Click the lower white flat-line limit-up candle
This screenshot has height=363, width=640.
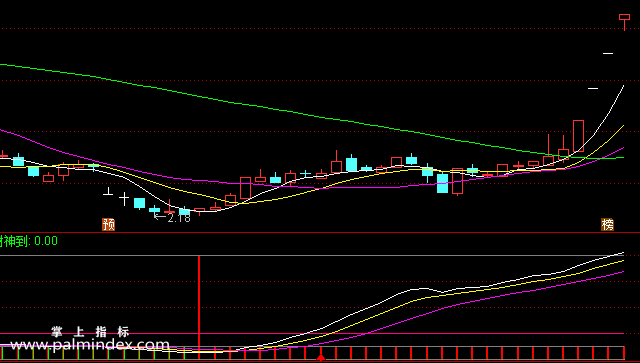point(593,88)
